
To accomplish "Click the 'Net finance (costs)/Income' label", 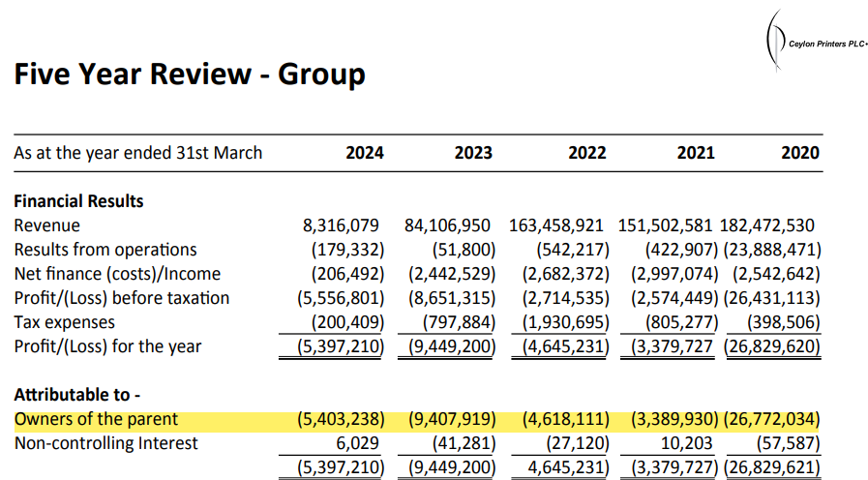I will tap(117, 274).
